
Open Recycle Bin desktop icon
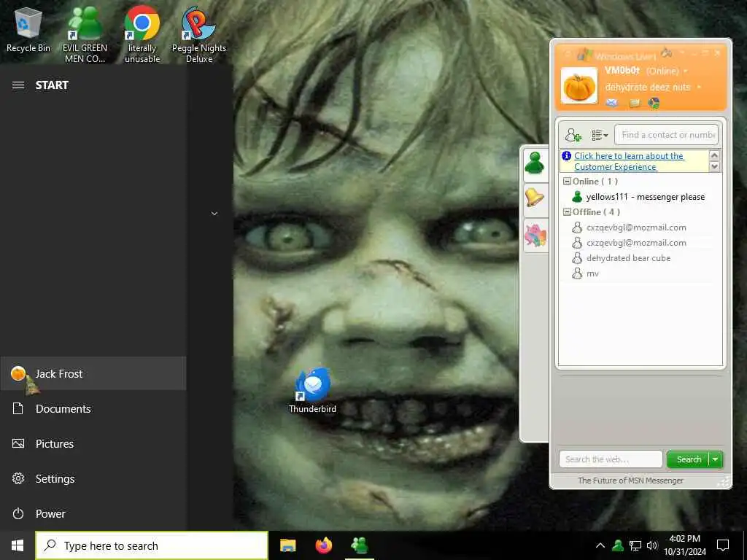(28, 31)
